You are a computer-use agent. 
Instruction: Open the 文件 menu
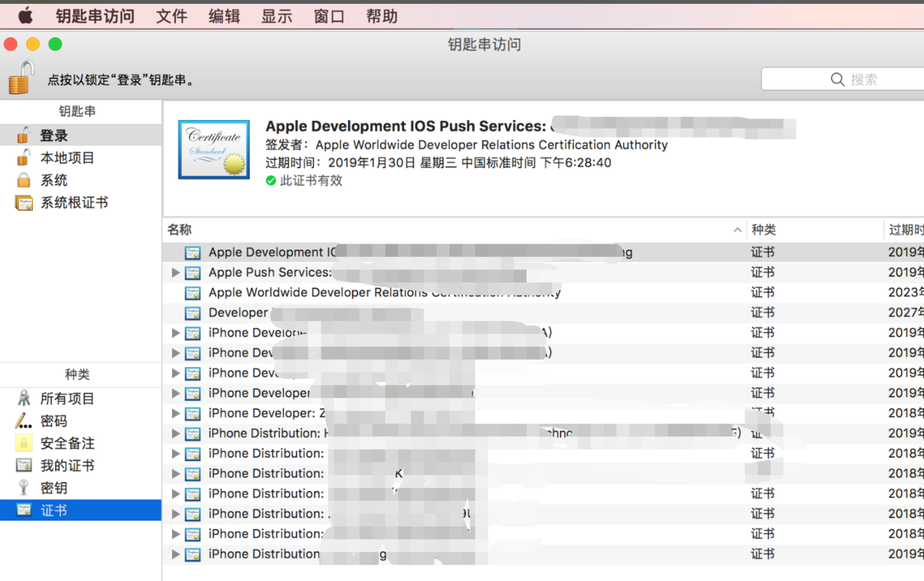click(x=171, y=16)
